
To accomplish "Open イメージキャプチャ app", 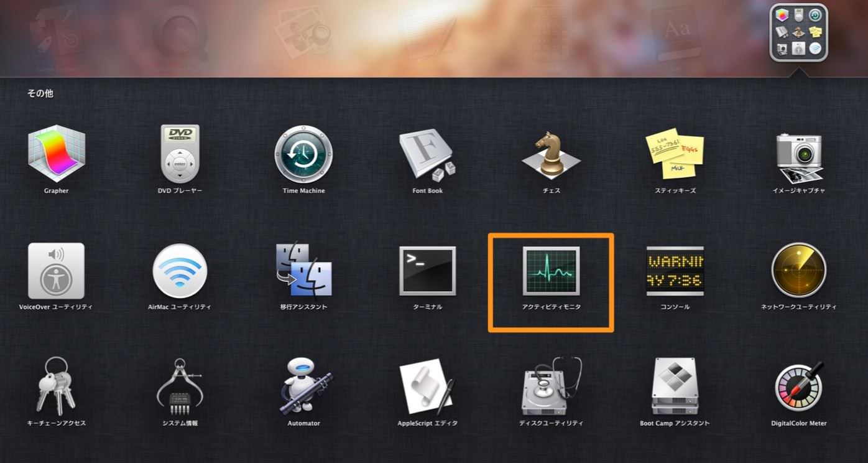I will click(799, 157).
